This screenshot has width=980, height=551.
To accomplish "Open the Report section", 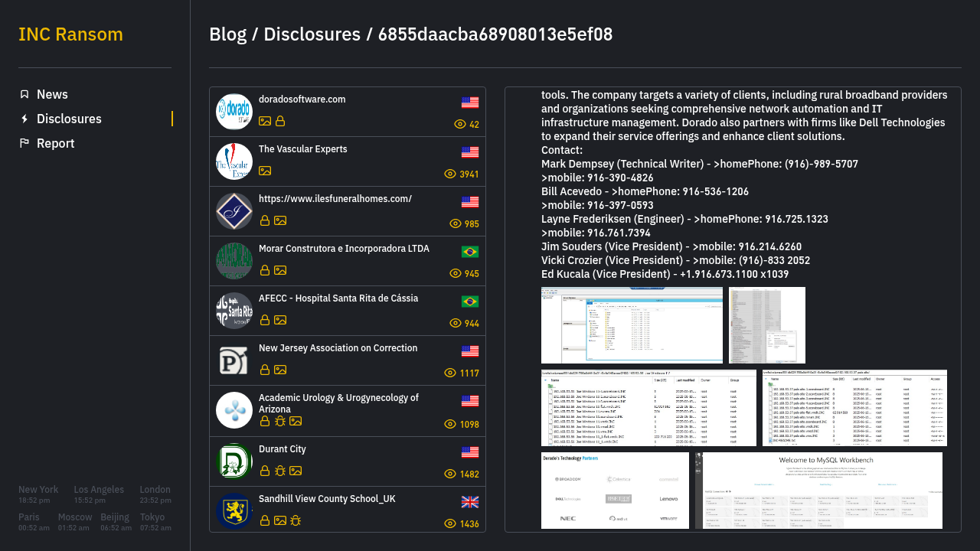I will coord(95,143).
